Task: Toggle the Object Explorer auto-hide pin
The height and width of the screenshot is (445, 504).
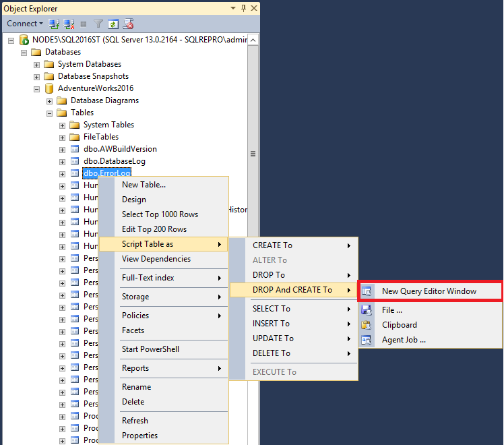Action: click(x=243, y=9)
